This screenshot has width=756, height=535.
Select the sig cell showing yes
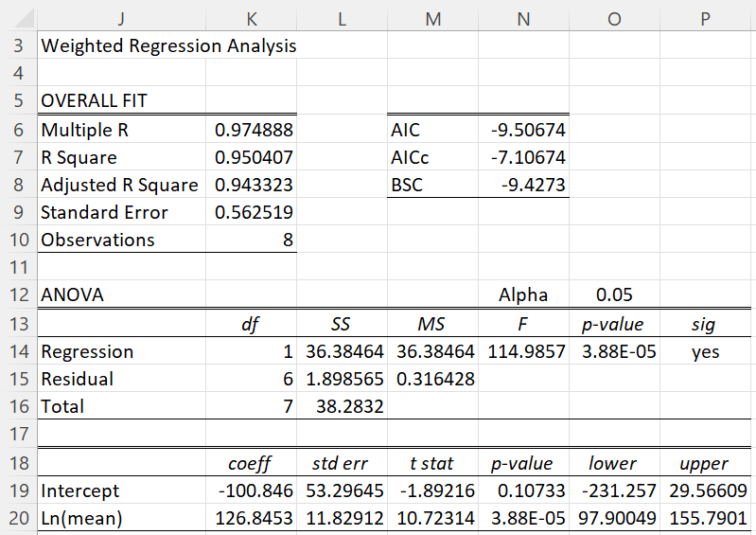(x=705, y=351)
